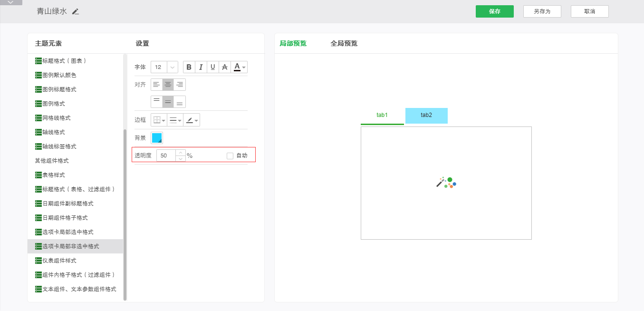Align text to the right

click(180, 85)
